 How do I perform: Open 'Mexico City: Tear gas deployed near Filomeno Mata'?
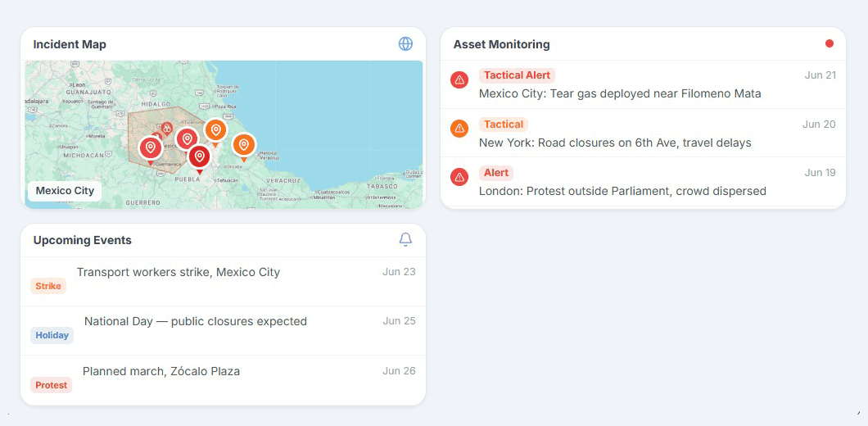620,93
